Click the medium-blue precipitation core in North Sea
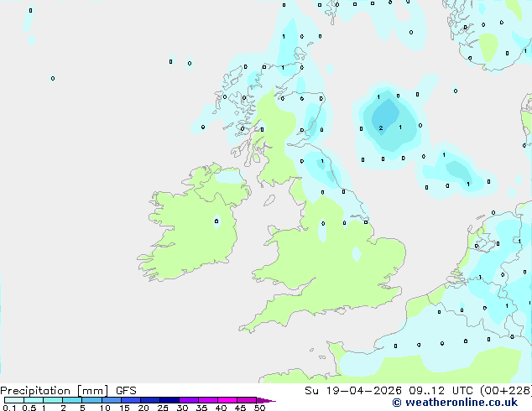Viewport: 532px width, 411px height. [x=385, y=116]
